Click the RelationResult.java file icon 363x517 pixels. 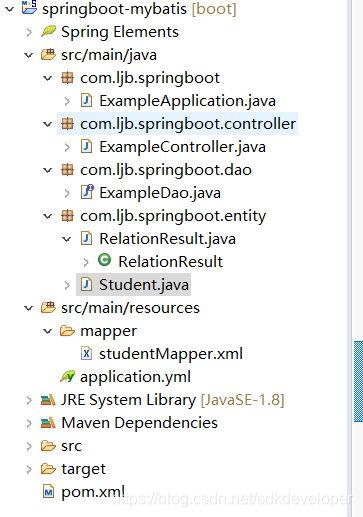tap(87, 239)
